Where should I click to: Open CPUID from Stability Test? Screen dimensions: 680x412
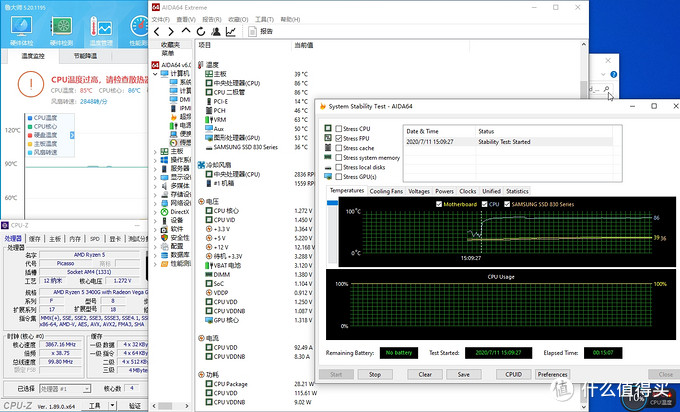(x=513, y=374)
